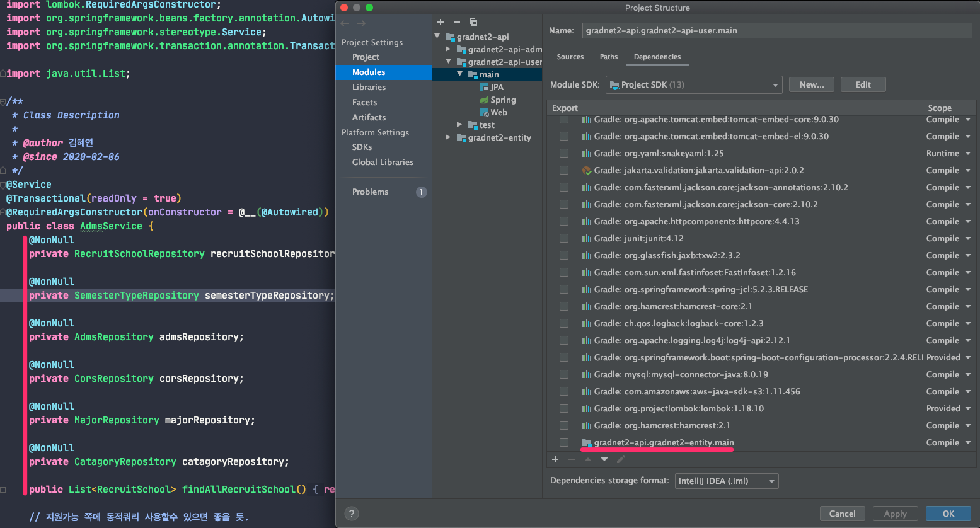Click the library icon for junit:junit:4.12
The width and height of the screenshot is (980, 528).
coord(587,238)
